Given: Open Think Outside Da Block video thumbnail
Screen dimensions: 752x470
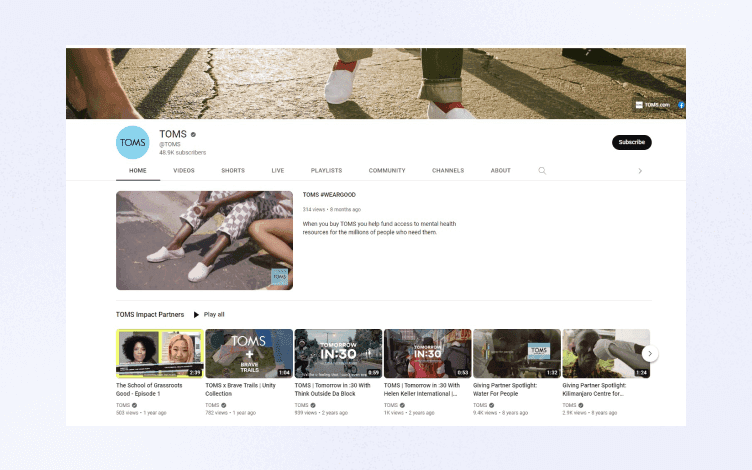Looking at the screenshot, I should [x=338, y=353].
